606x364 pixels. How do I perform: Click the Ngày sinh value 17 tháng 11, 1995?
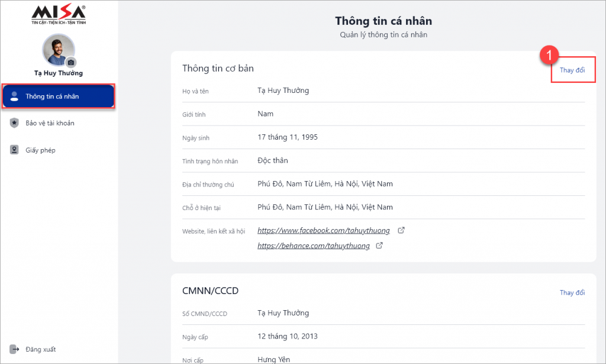pos(288,137)
